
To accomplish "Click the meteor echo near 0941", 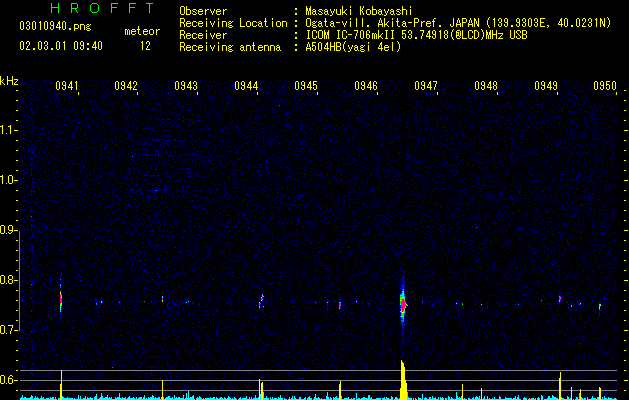I will (x=61, y=299).
